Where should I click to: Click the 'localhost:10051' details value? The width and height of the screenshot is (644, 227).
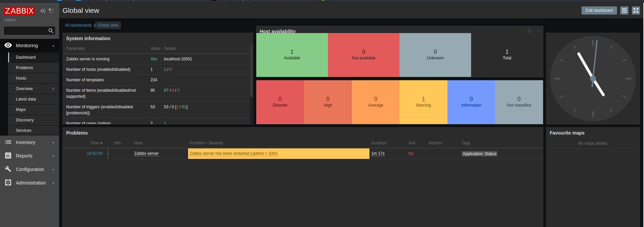pos(178,59)
